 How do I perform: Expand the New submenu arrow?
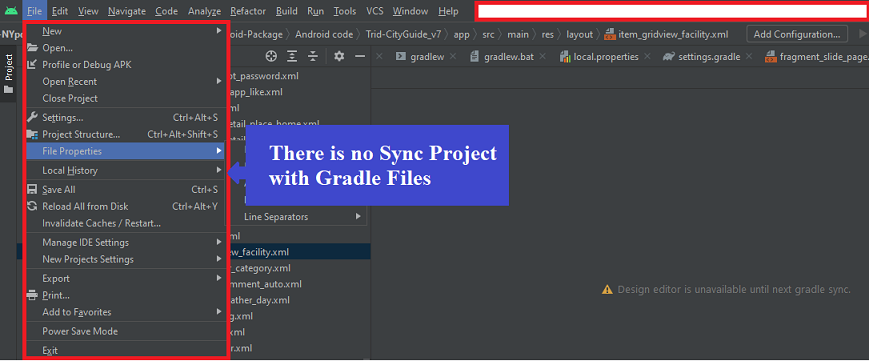[x=219, y=31]
